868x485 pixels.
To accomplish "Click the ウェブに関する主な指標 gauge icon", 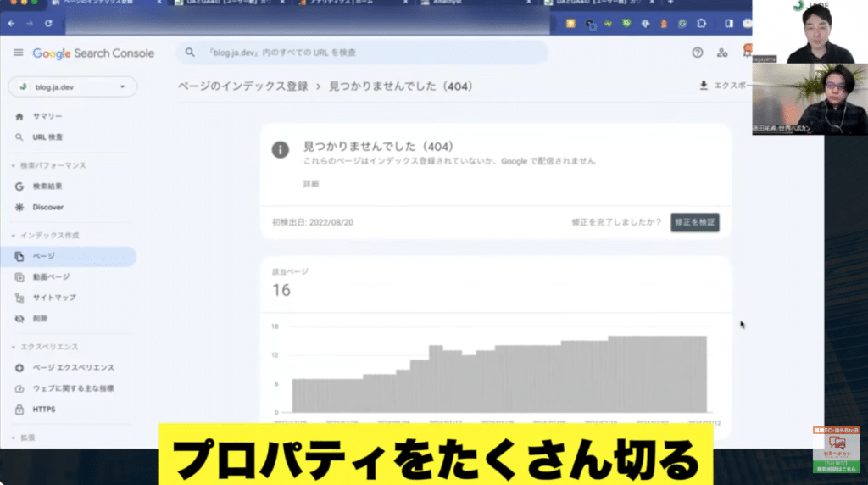I will coord(19,388).
